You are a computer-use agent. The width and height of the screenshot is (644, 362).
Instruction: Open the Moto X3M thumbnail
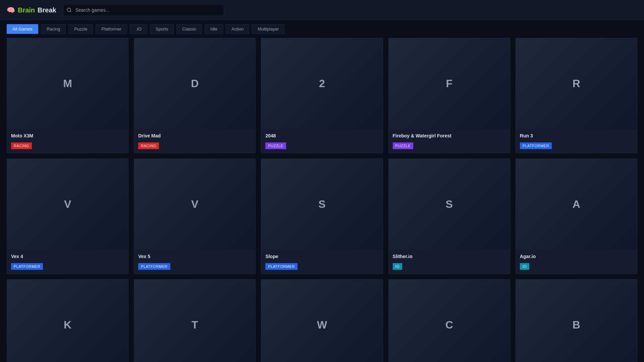tap(67, 83)
